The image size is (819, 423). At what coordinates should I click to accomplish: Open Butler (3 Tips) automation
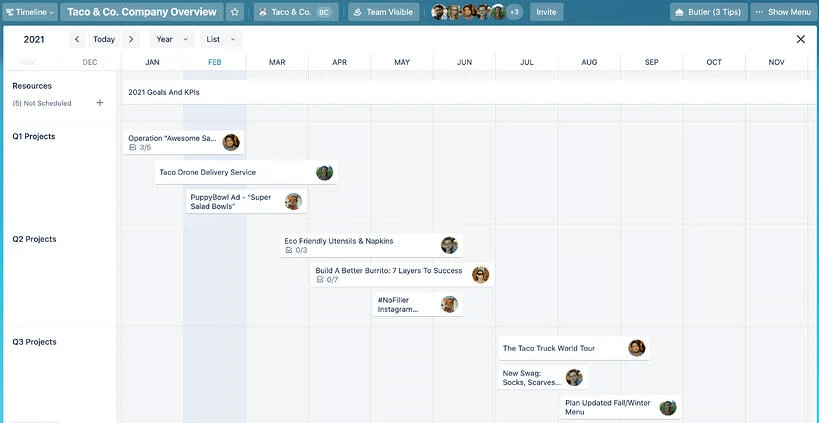coord(708,12)
